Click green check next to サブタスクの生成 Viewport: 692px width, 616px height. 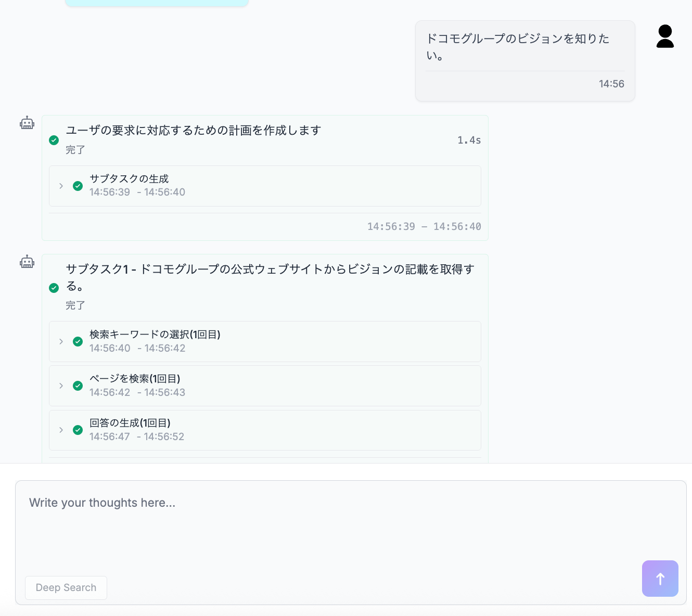point(78,186)
